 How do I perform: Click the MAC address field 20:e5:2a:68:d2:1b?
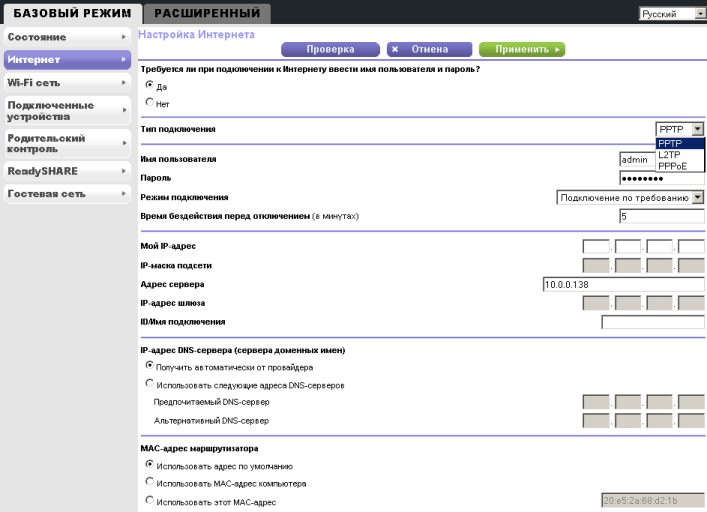653,500
